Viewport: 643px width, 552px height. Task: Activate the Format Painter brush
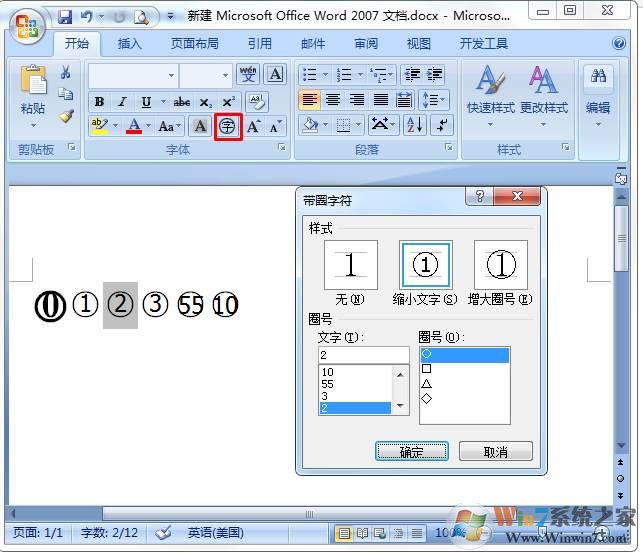coord(66,117)
